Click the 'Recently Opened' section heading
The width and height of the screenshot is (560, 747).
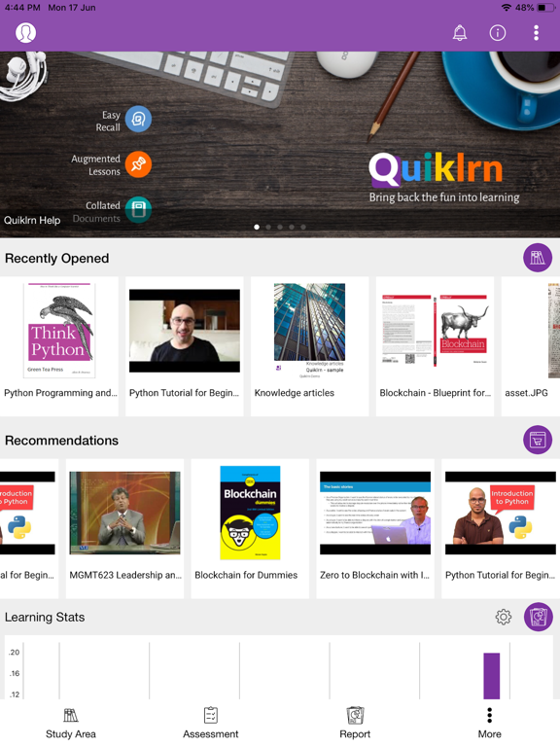pyautogui.click(x=56, y=258)
